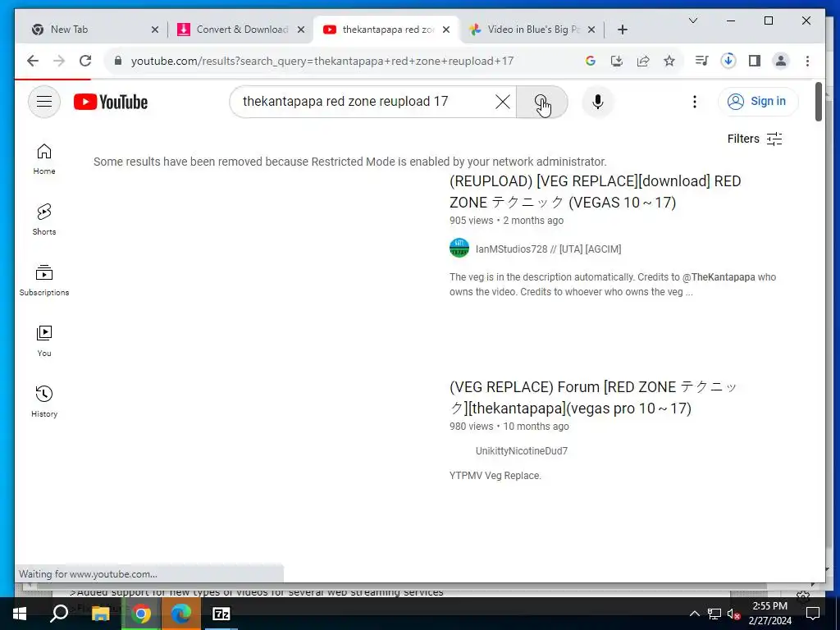Open Shorts from the sidebar
840x630 pixels.
coord(44,220)
